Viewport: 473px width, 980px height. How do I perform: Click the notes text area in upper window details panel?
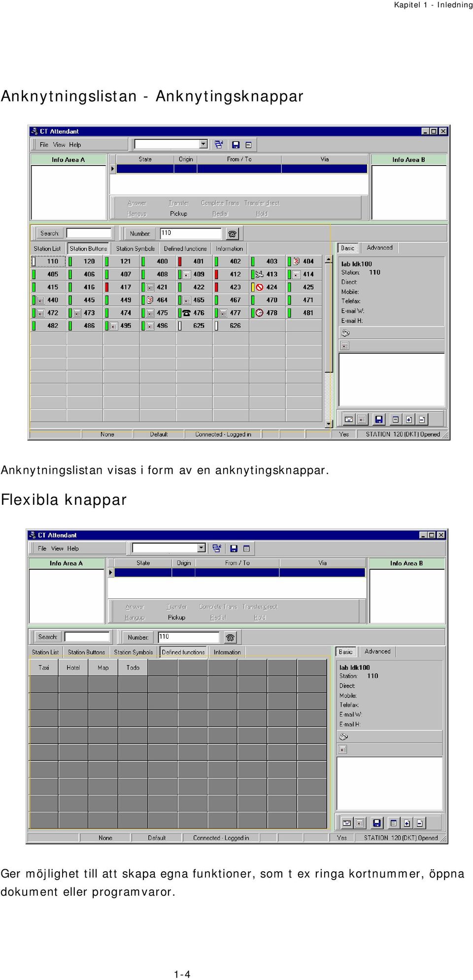click(x=392, y=380)
